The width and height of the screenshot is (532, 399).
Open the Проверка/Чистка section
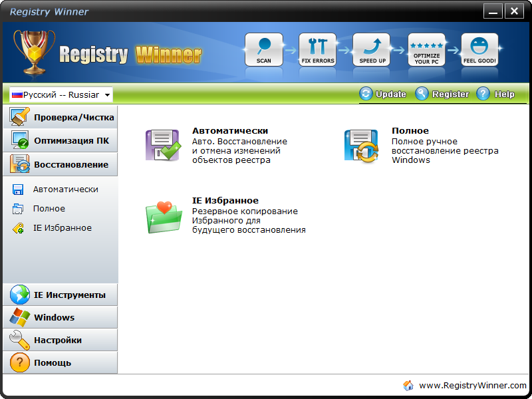click(x=61, y=117)
